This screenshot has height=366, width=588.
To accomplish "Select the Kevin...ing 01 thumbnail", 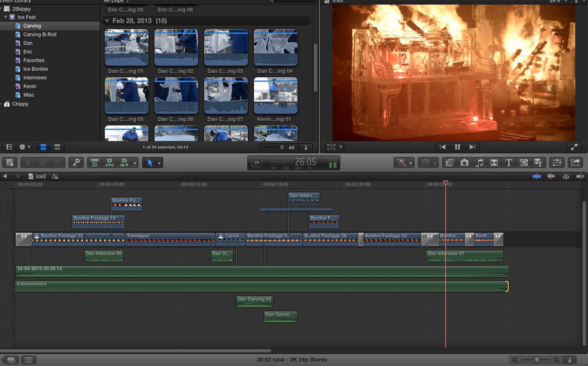I will click(x=276, y=96).
